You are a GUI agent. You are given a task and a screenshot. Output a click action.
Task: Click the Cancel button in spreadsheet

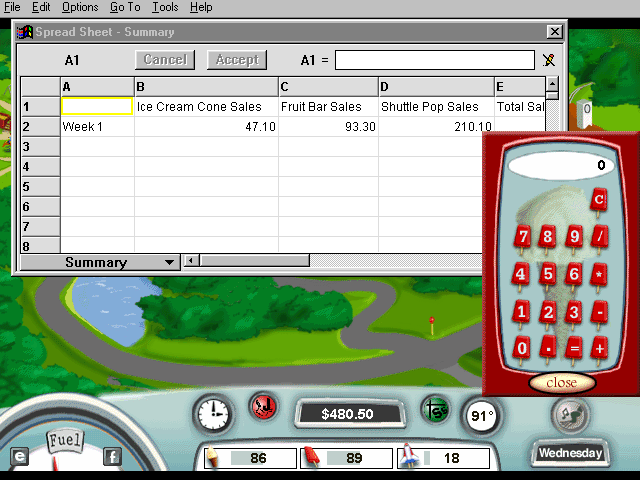click(x=165, y=60)
